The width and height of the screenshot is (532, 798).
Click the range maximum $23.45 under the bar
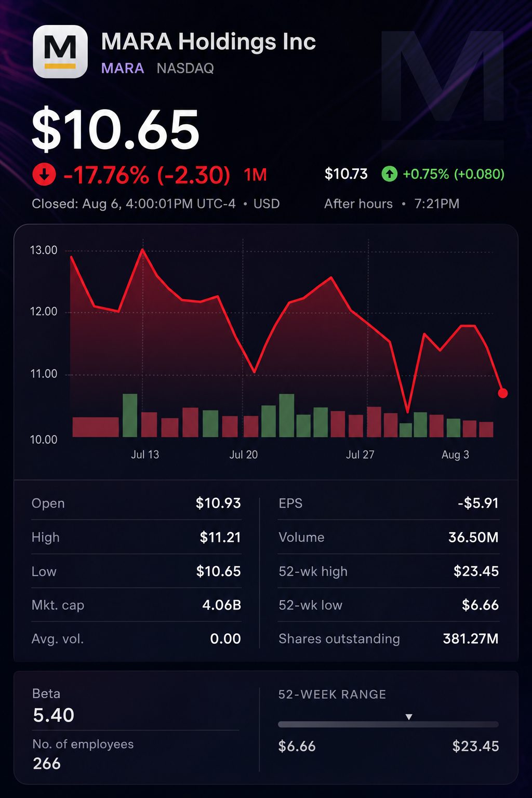pos(475,747)
